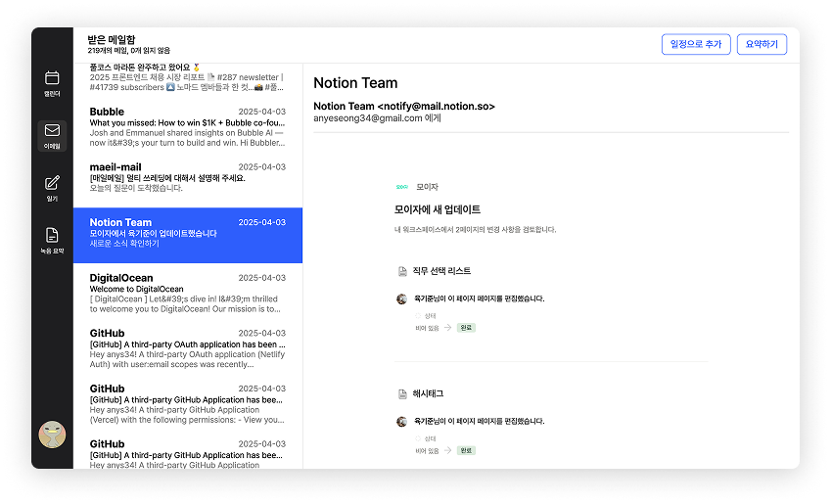Viewport: 831px width, 504px height.
Task: Click the page icon beside 해시태그
Action: 402,393
